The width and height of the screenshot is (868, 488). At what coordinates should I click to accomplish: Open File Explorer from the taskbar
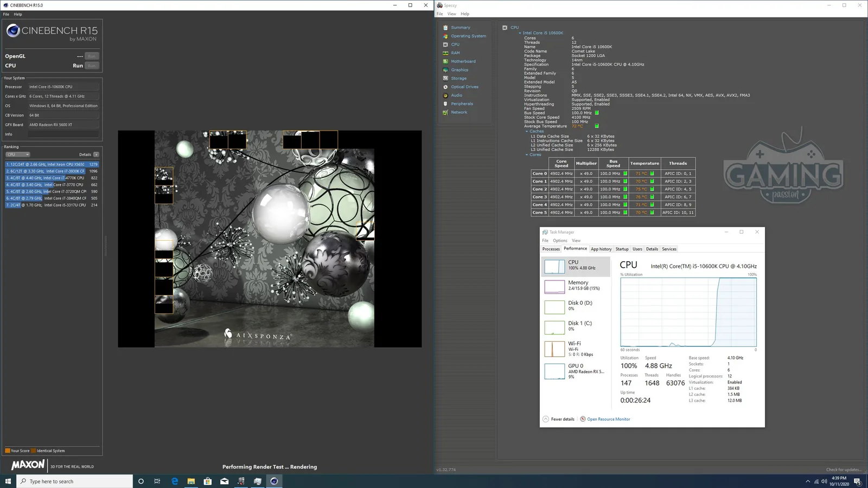point(191,481)
